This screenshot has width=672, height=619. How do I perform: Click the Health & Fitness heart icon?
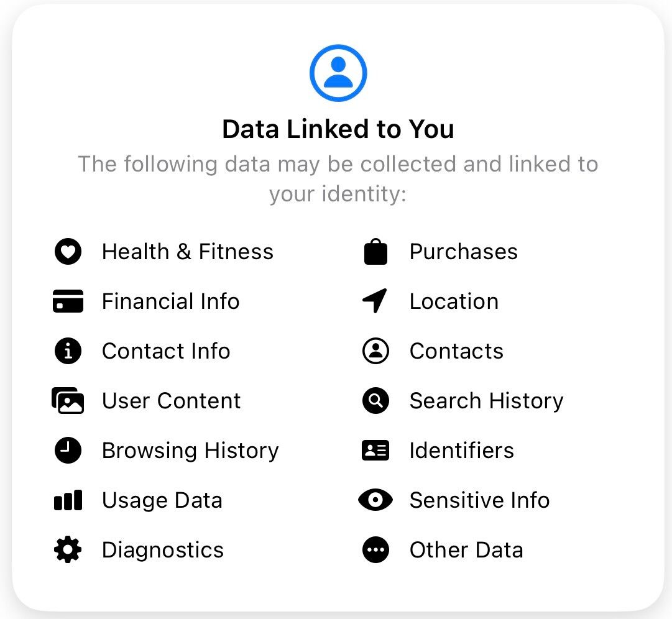tap(68, 252)
